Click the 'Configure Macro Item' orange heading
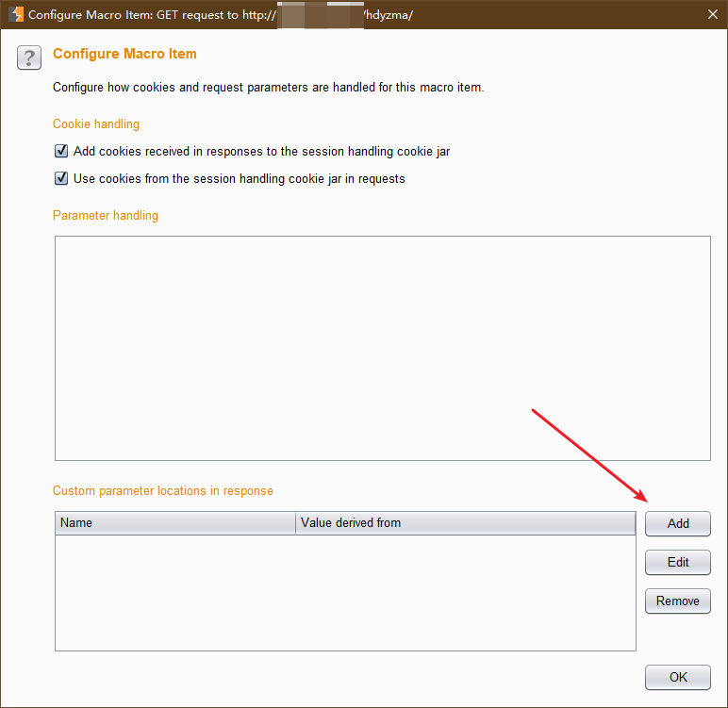Screen dimensions: 728x708 pos(124,55)
